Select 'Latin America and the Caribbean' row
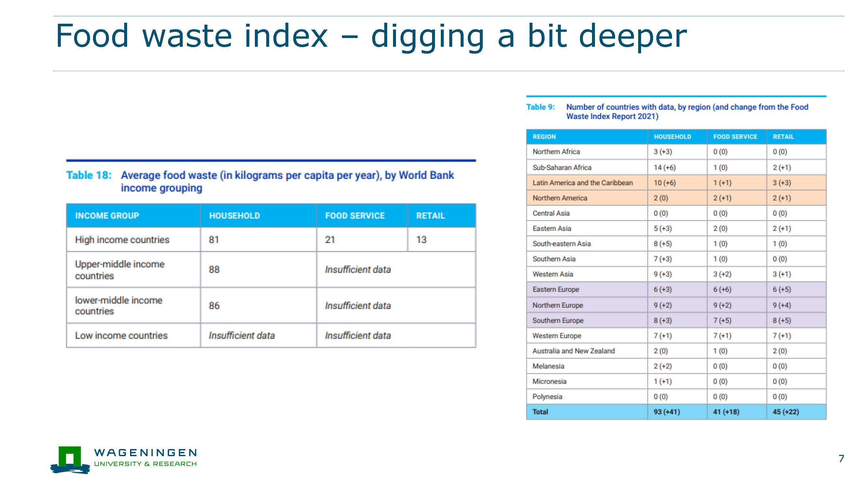Viewport: 868px width, 488px height. [676, 183]
